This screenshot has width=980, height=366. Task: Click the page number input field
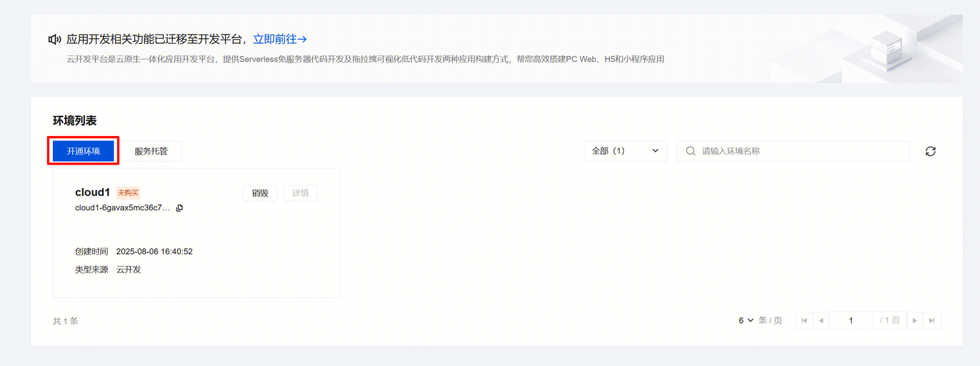851,320
